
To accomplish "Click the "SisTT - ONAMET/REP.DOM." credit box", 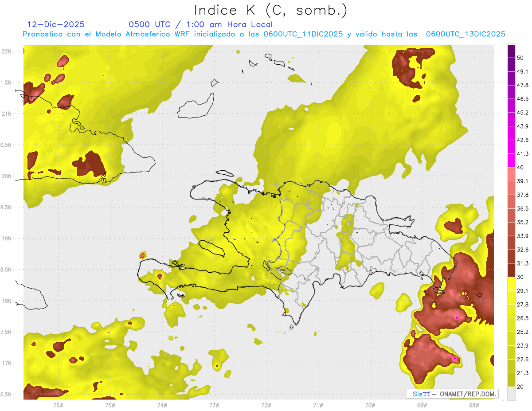I will [x=452, y=394].
